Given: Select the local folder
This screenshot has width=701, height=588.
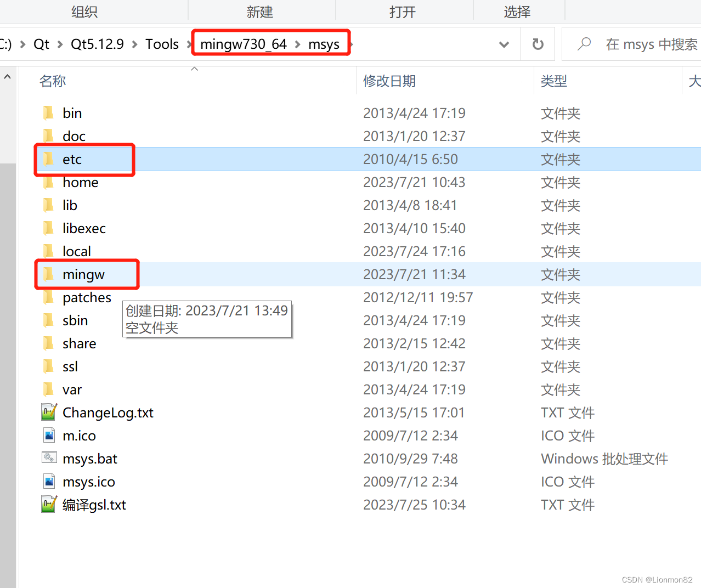Looking at the screenshot, I should click(x=76, y=251).
